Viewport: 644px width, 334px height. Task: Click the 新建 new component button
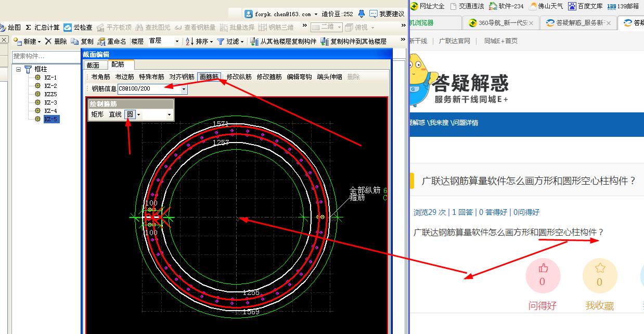28,41
